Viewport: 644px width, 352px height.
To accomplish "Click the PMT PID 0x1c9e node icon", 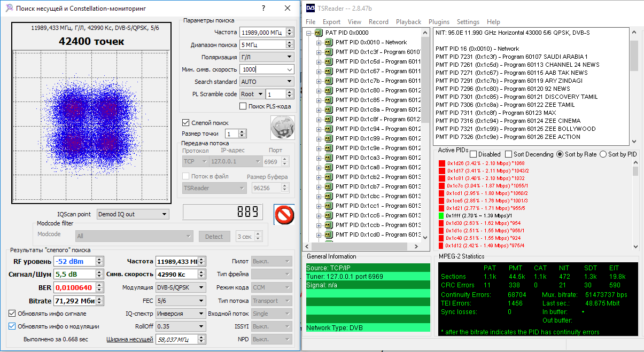I will (329, 148).
